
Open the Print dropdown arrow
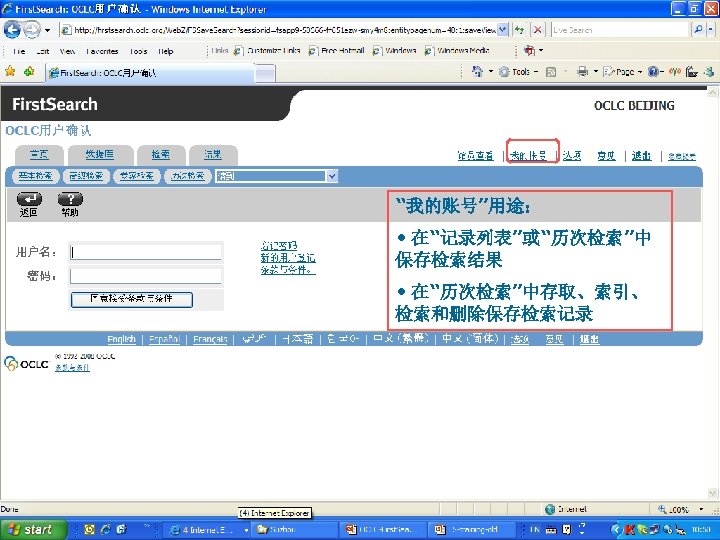pos(596,72)
